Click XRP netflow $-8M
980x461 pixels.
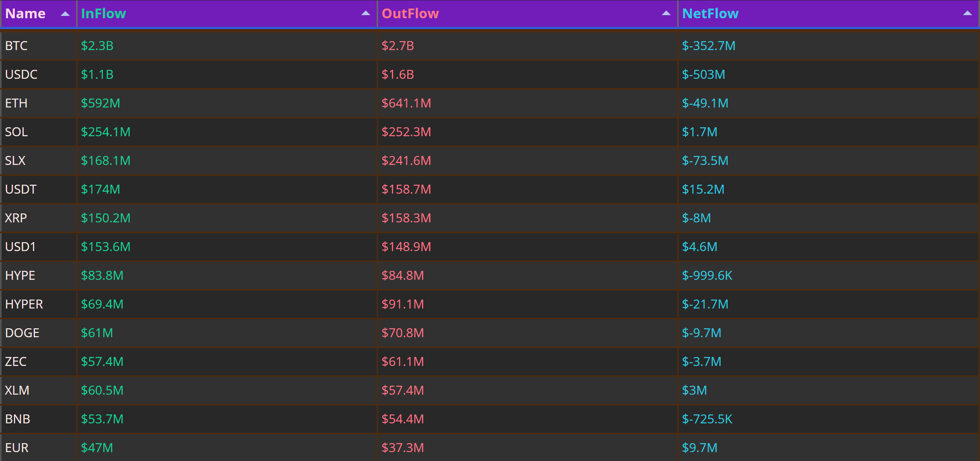pos(697,218)
